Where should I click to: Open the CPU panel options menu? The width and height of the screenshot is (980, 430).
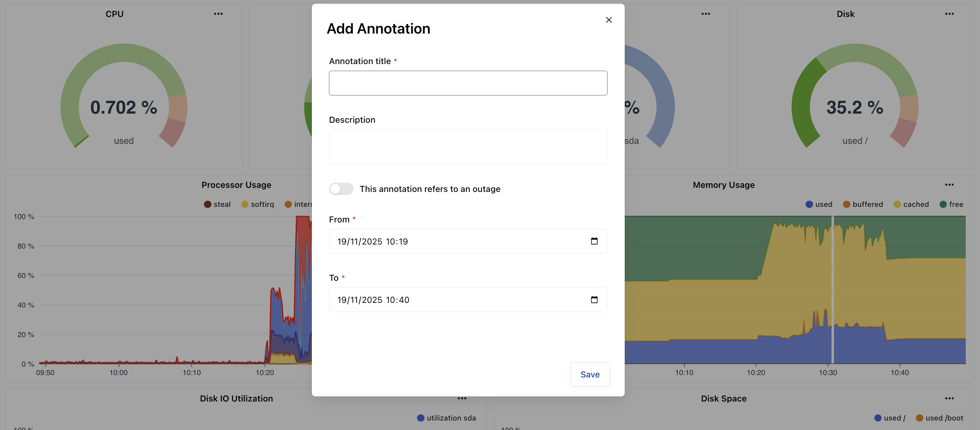pos(219,14)
